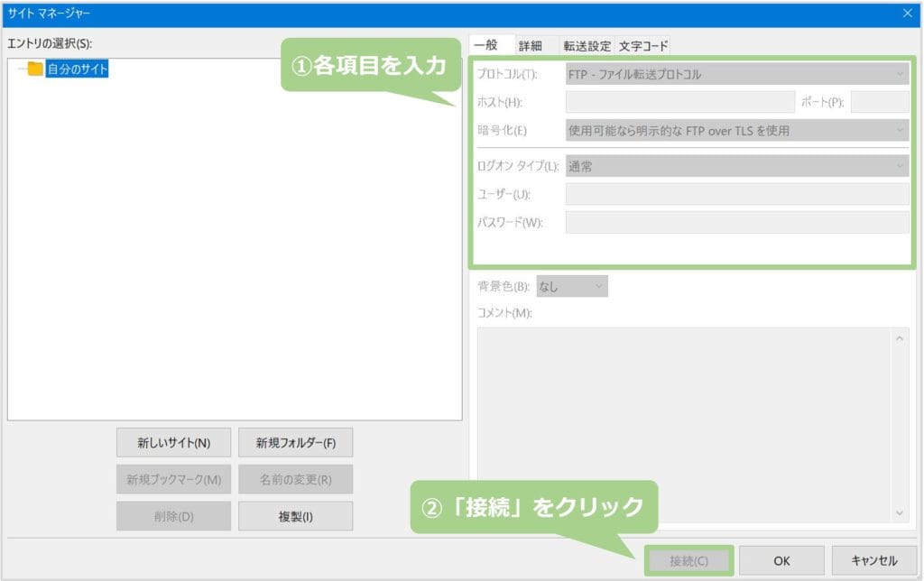This screenshot has height=581, width=924.
Task: Click the 複製 button
Action: [x=295, y=515]
